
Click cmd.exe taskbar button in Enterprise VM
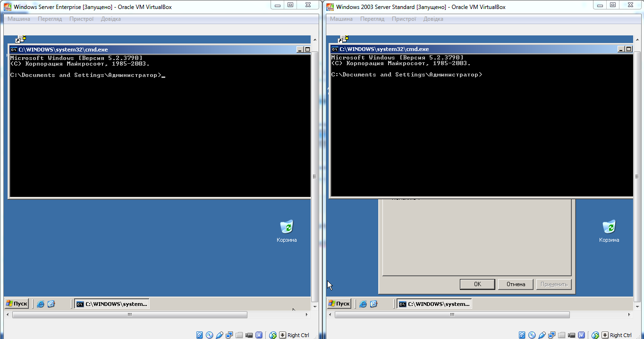[112, 304]
